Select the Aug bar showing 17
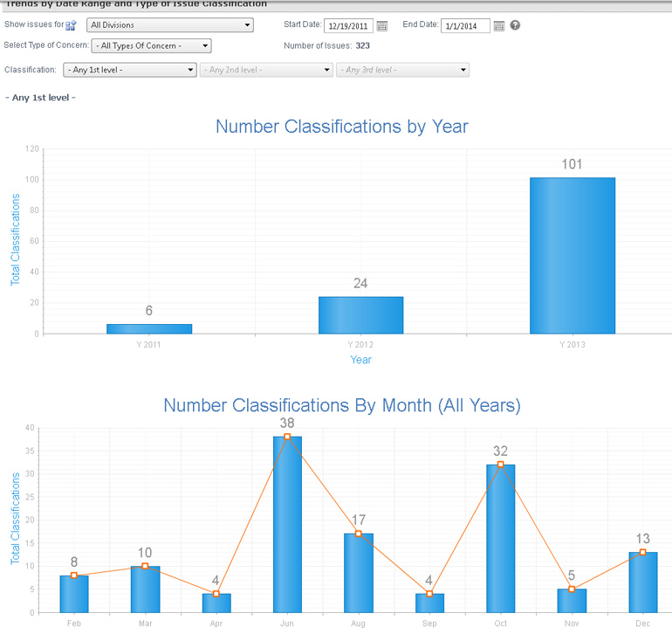Viewport: 672px width, 634px height. (359, 573)
